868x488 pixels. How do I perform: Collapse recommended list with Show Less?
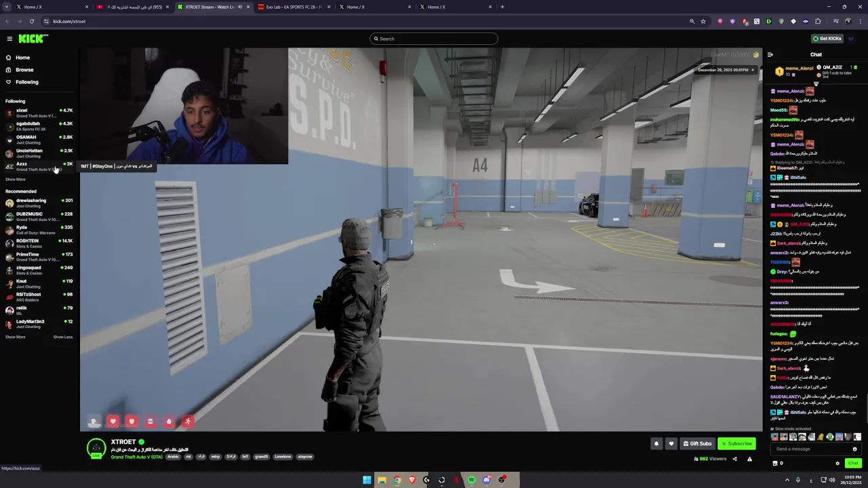click(63, 337)
